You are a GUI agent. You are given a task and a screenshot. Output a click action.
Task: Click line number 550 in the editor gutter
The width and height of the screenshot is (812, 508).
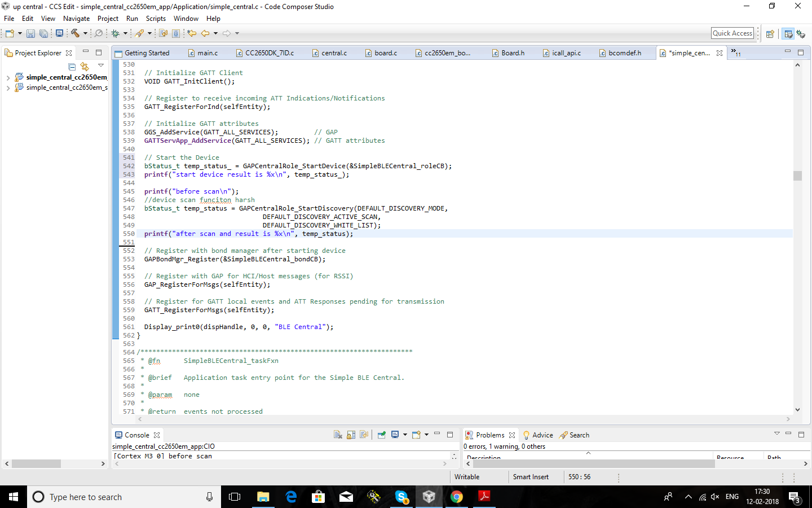click(129, 234)
